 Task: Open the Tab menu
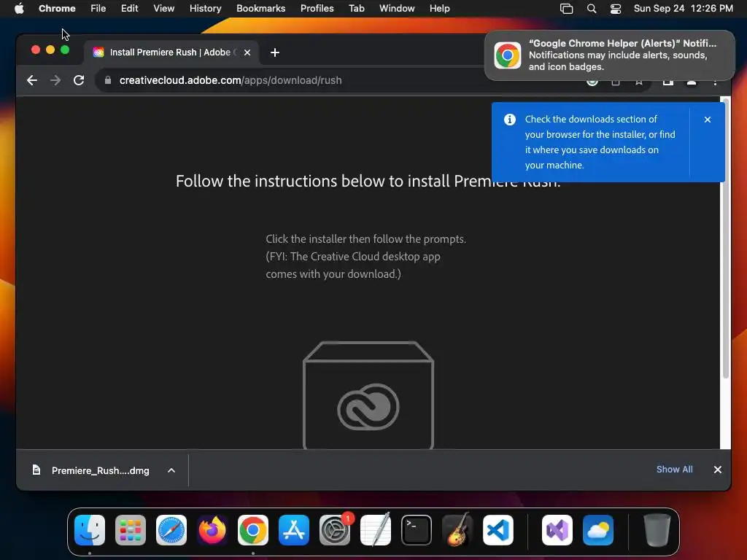point(356,9)
